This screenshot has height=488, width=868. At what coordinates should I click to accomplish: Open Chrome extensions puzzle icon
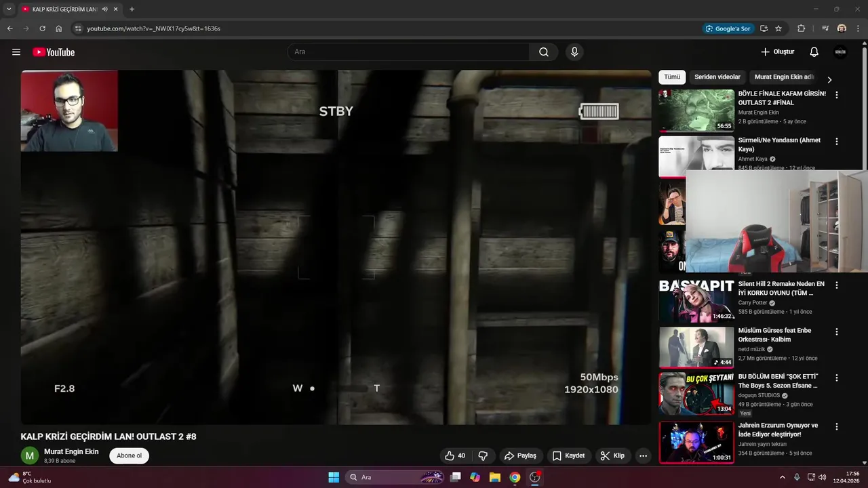click(x=801, y=28)
